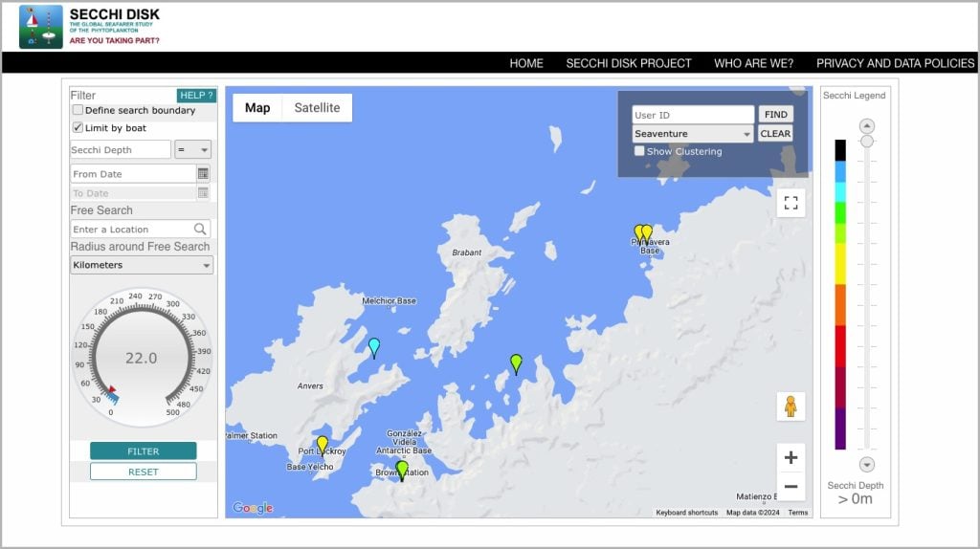Open WHO ARE WE? menu

(754, 63)
